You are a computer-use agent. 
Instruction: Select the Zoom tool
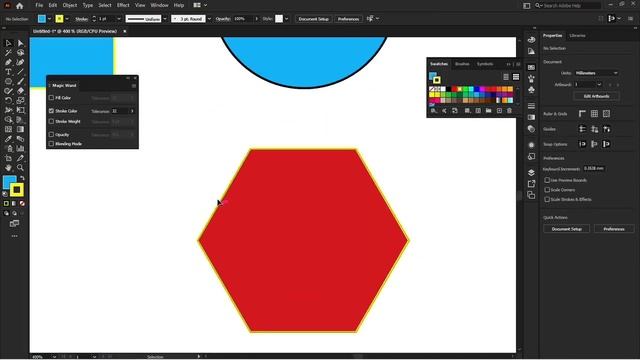tap(20, 168)
